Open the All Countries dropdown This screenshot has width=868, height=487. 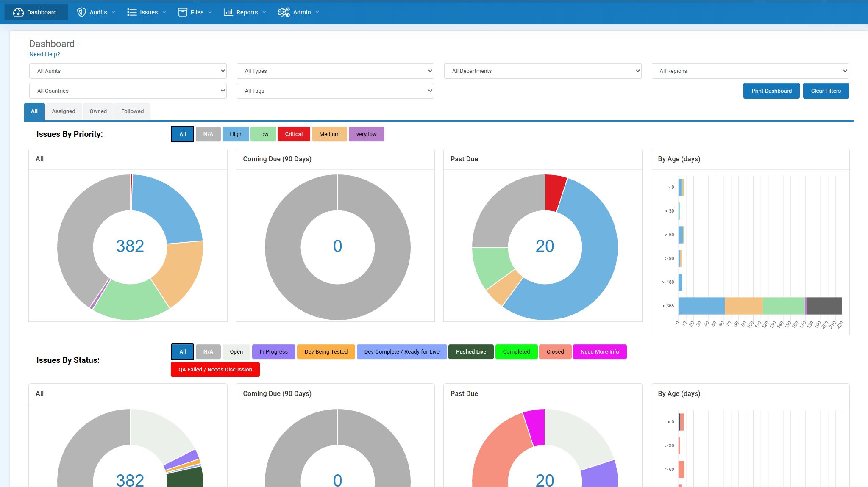coord(128,91)
